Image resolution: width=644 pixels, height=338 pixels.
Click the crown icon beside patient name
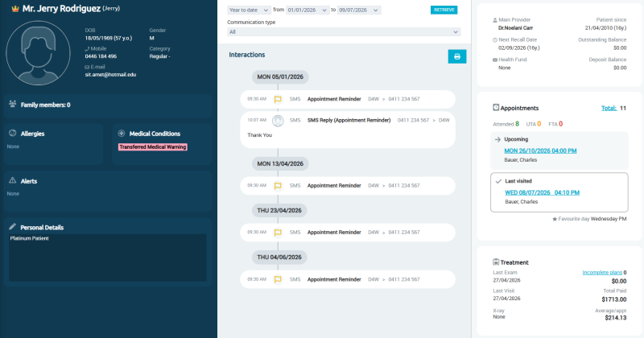tap(15, 9)
